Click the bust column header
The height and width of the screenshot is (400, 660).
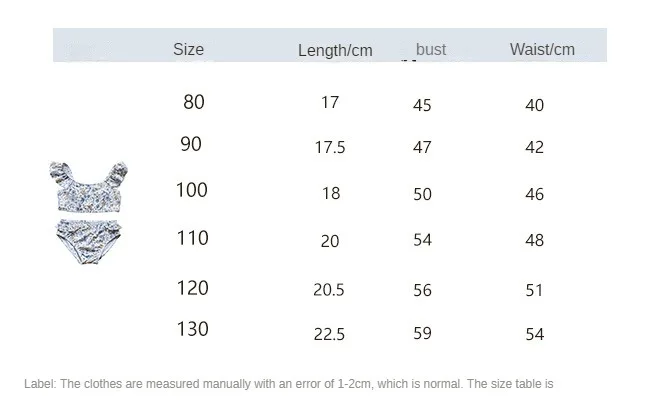(x=430, y=49)
